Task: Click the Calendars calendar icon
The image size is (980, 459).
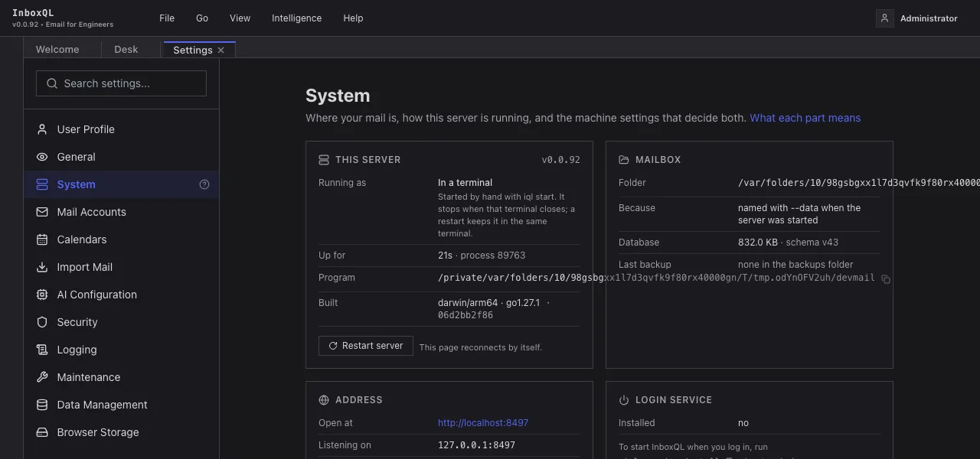Action: tap(42, 239)
